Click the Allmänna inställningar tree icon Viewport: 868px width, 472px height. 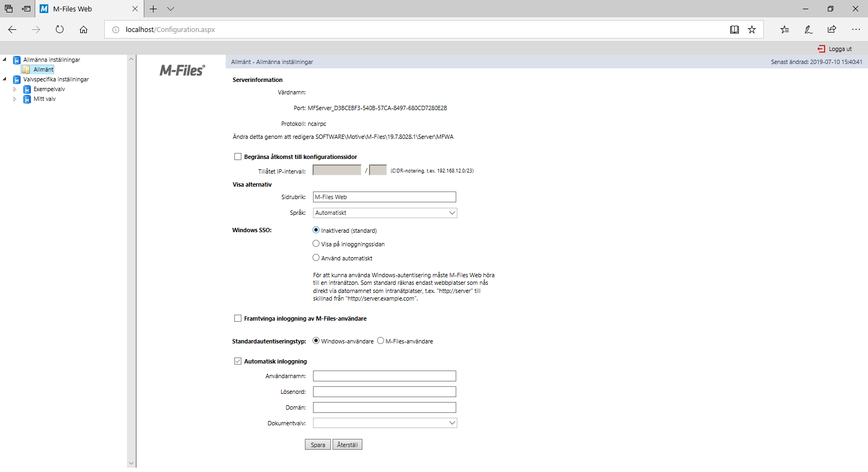coord(17,60)
